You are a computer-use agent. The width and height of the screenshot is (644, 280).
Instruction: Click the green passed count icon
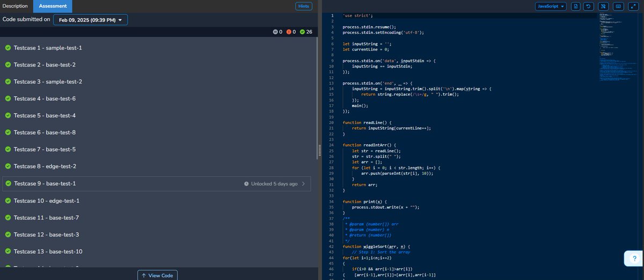303,32
